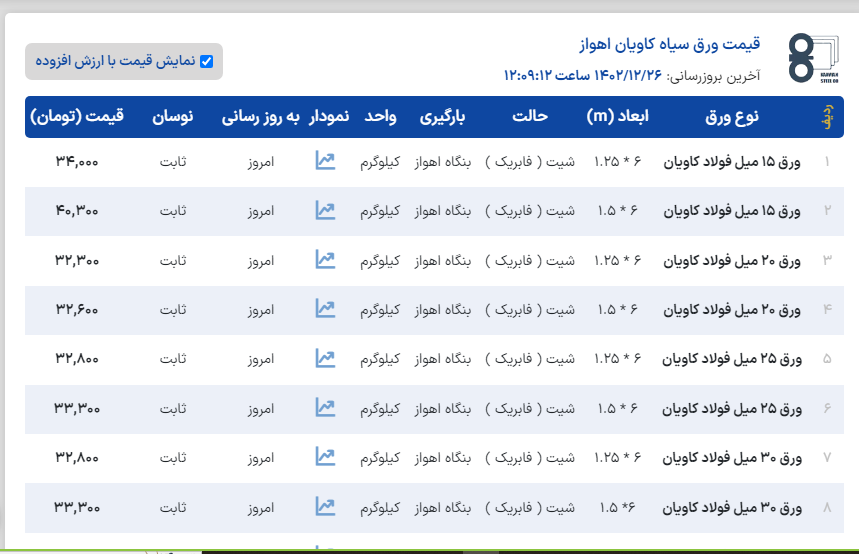This screenshot has height=554, width=859.
Task: Open the price chart icon for row 1
Action: click(325, 161)
